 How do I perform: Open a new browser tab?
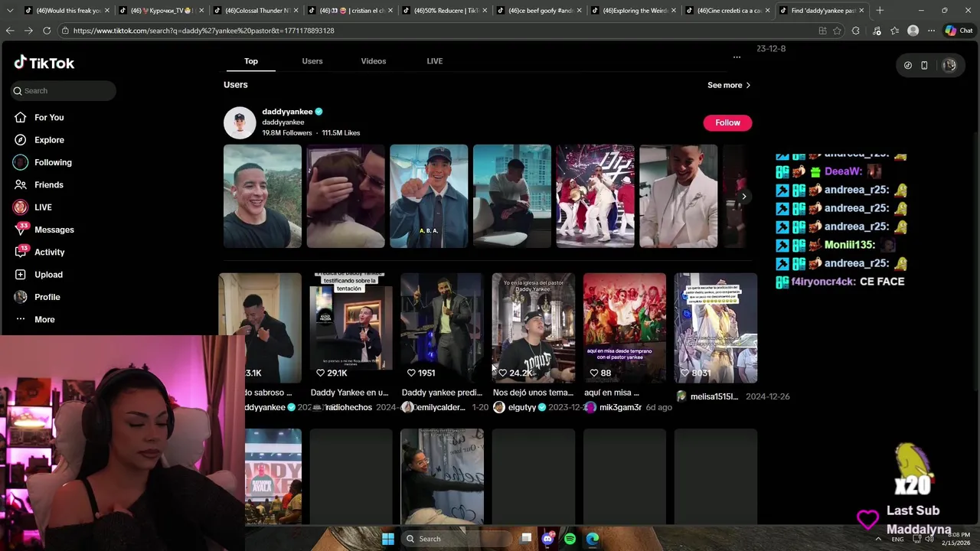(880, 11)
